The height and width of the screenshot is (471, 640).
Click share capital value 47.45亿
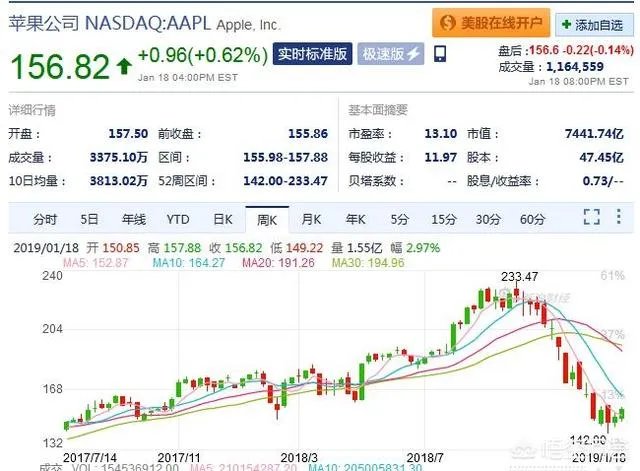click(601, 157)
